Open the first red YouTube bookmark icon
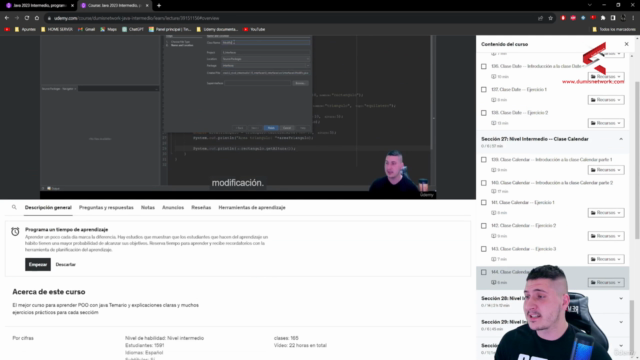Viewport: 640px width, 360px height. click(x=7, y=29)
